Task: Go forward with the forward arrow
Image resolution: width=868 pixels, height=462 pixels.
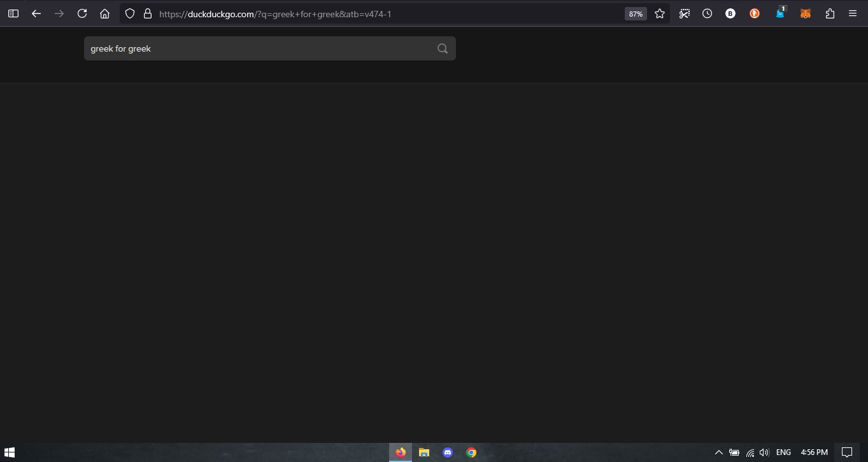Action: click(59, 13)
